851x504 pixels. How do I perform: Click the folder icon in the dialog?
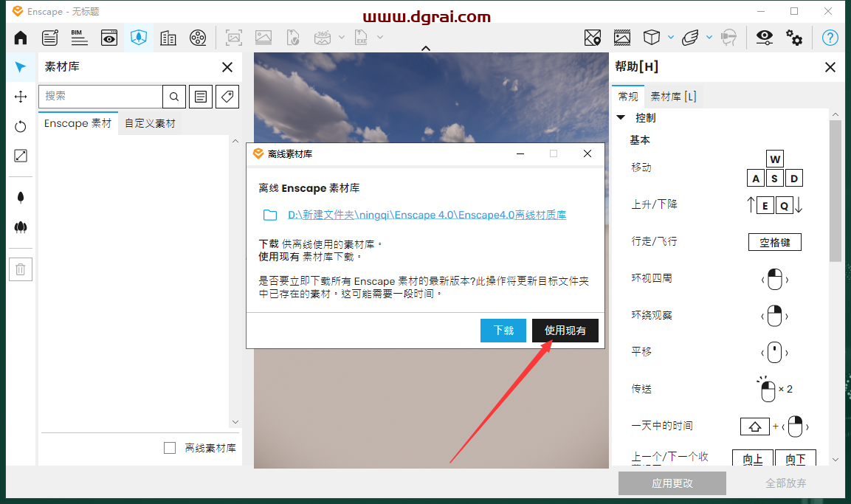tap(269, 215)
